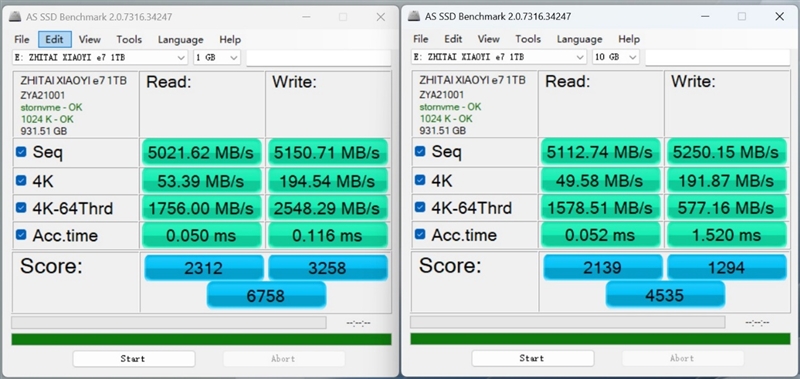The height and width of the screenshot is (379, 800).
Task: Toggle 4K-64Thrd checkbox in left window
Action: point(21,208)
